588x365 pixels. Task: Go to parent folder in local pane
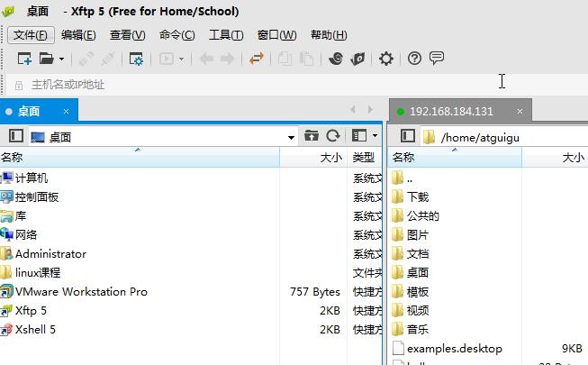tap(312, 135)
